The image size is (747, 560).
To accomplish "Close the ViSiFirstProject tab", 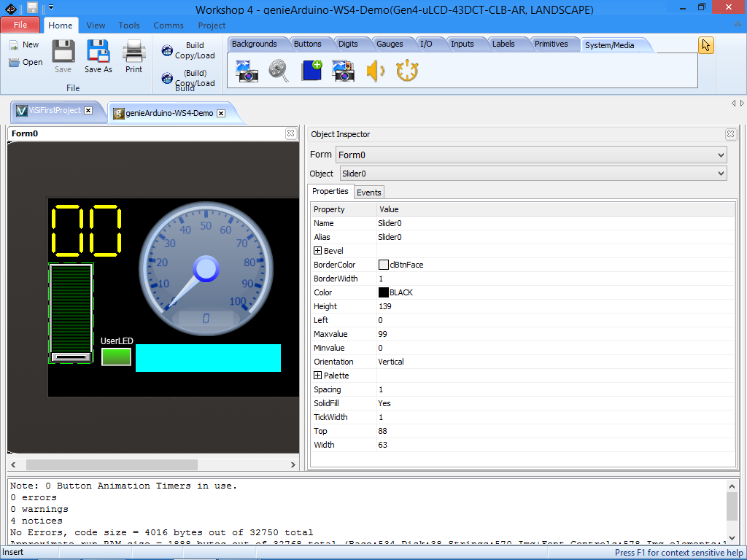I will [x=88, y=110].
